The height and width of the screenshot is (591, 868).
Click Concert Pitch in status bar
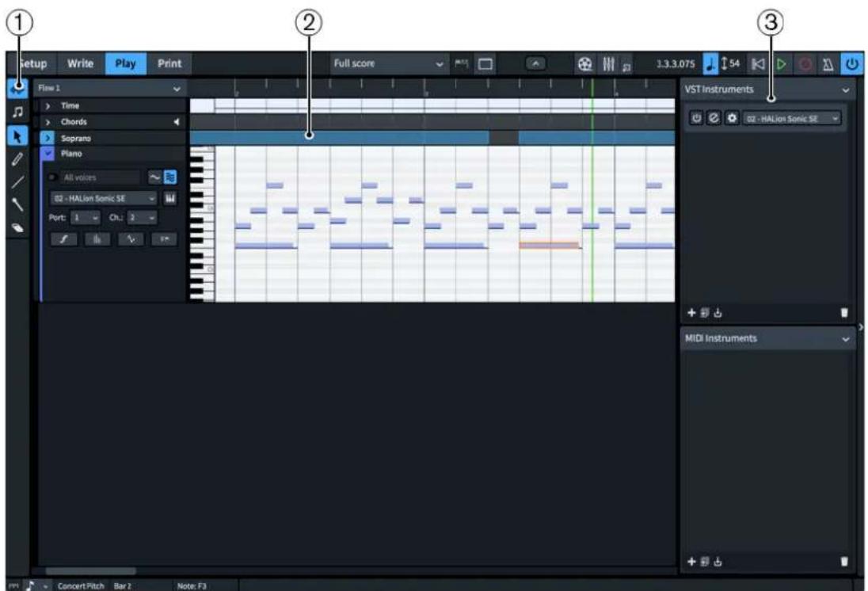coord(81,585)
